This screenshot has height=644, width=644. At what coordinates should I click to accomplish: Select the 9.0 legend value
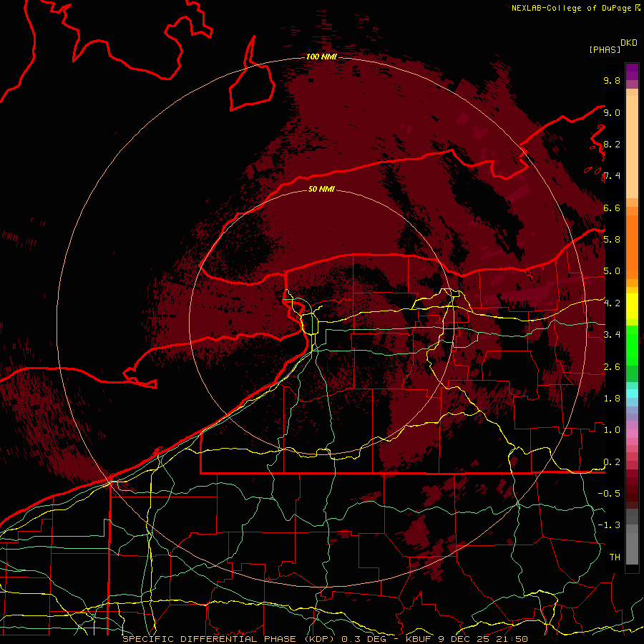point(612,112)
